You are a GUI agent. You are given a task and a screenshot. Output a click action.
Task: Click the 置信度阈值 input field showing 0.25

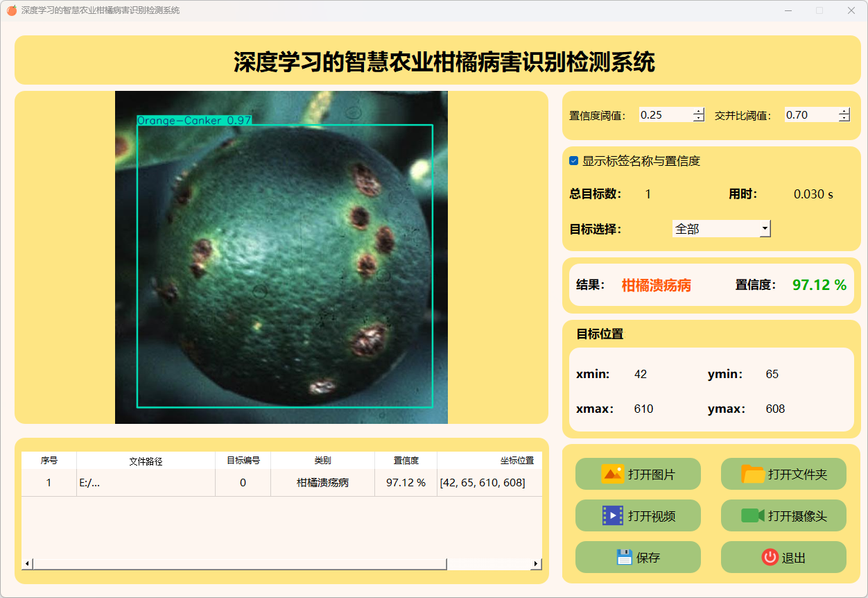[x=664, y=115]
